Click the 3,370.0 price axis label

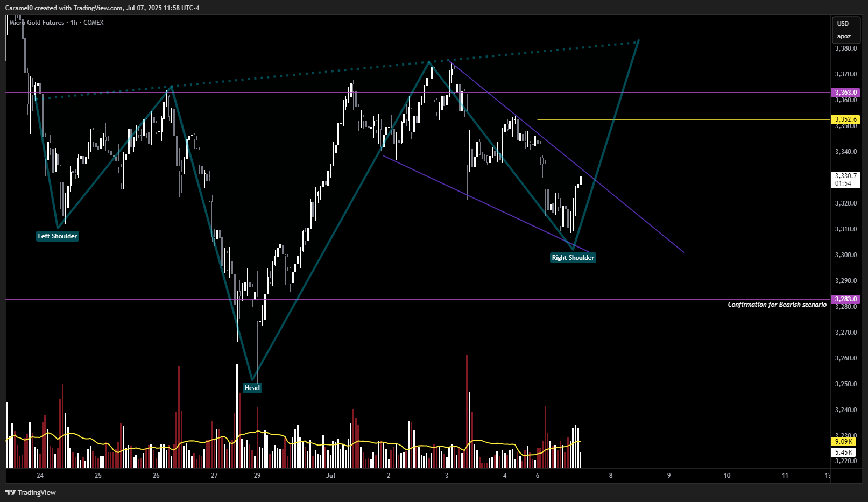846,74
